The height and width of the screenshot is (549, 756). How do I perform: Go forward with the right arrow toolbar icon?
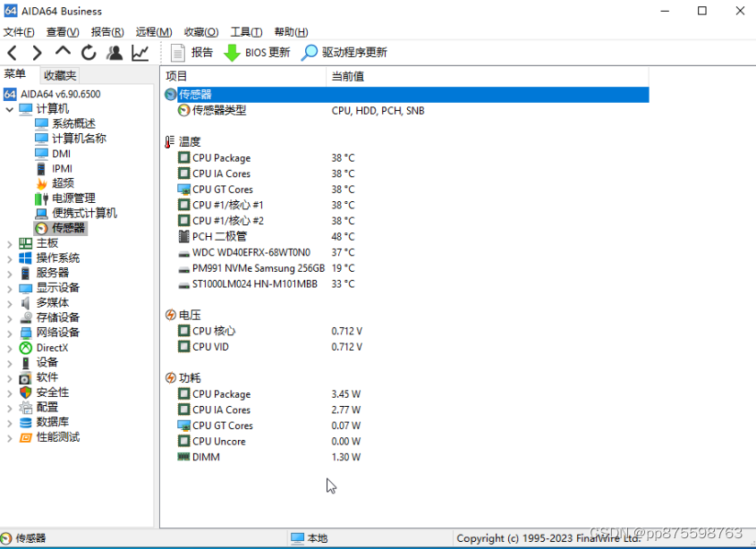[37, 53]
